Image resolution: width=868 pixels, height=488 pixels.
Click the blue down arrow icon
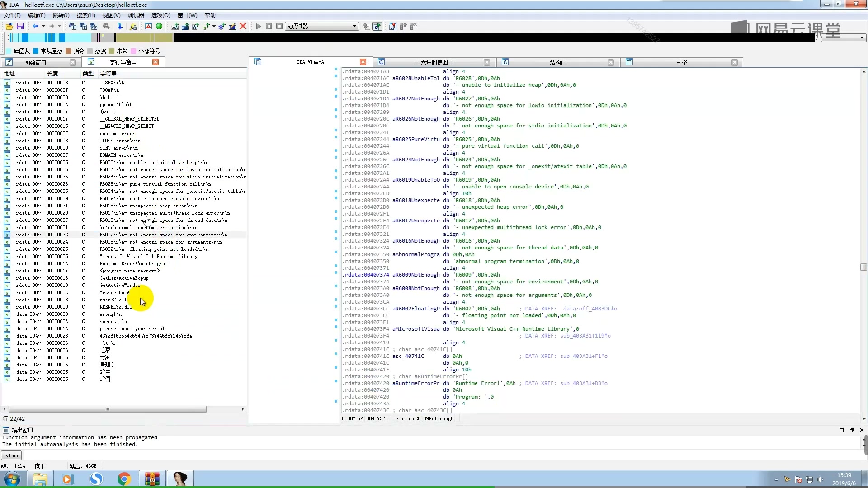[x=120, y=27]
